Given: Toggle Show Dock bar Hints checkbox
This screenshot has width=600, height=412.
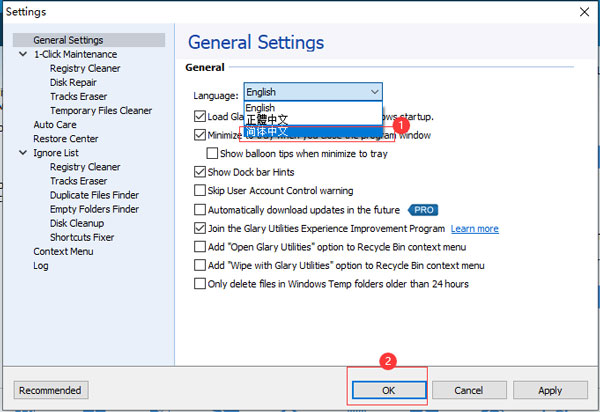Looking at the screenshot, I should (200, 172).
